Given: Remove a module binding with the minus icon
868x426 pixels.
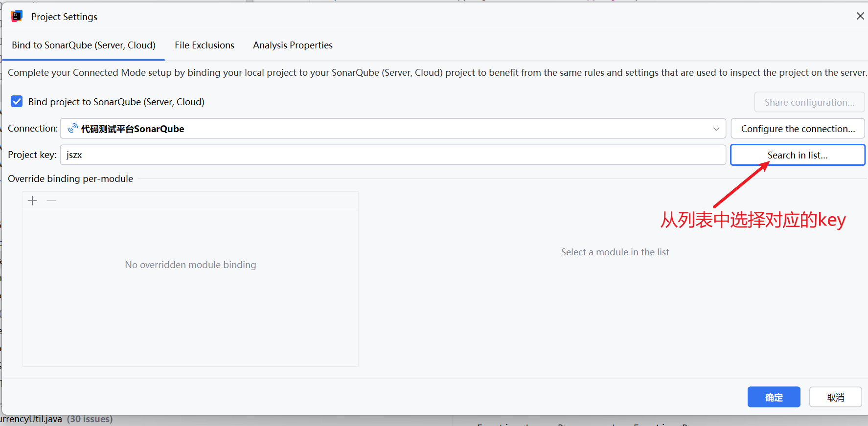Looking at the screenshot, I should coord(51,201).
